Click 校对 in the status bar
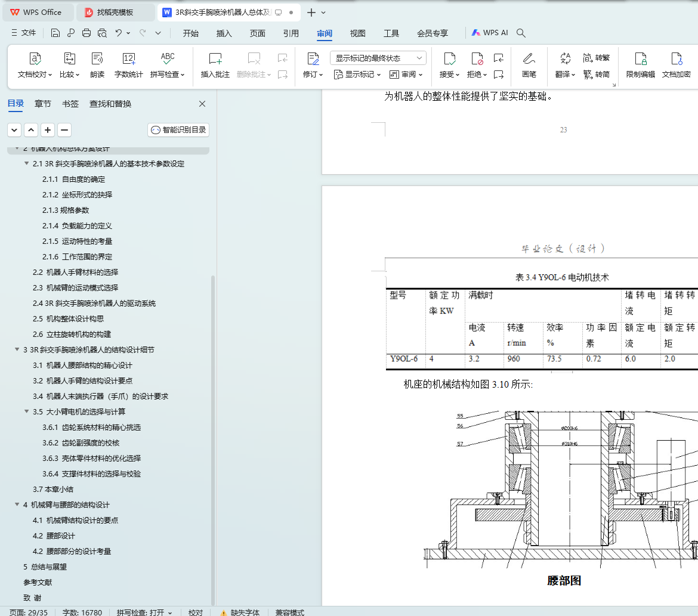The width and height of the screenshot is (698, 616). pyautogui.click(x=196, y=612)
